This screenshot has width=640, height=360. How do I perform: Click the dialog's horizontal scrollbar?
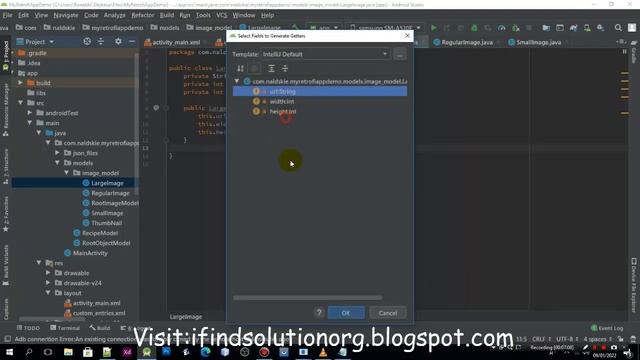tap(307, 298)
